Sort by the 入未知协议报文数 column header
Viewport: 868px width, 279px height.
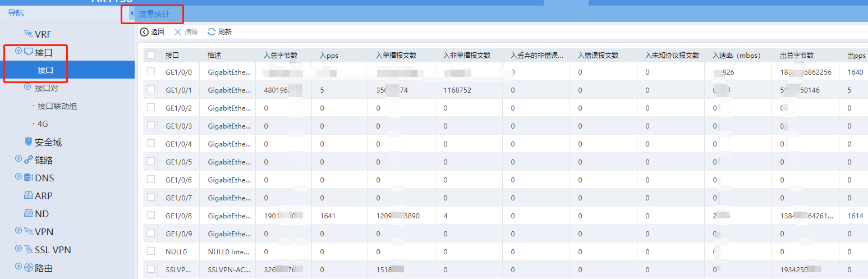pos(672,56)
